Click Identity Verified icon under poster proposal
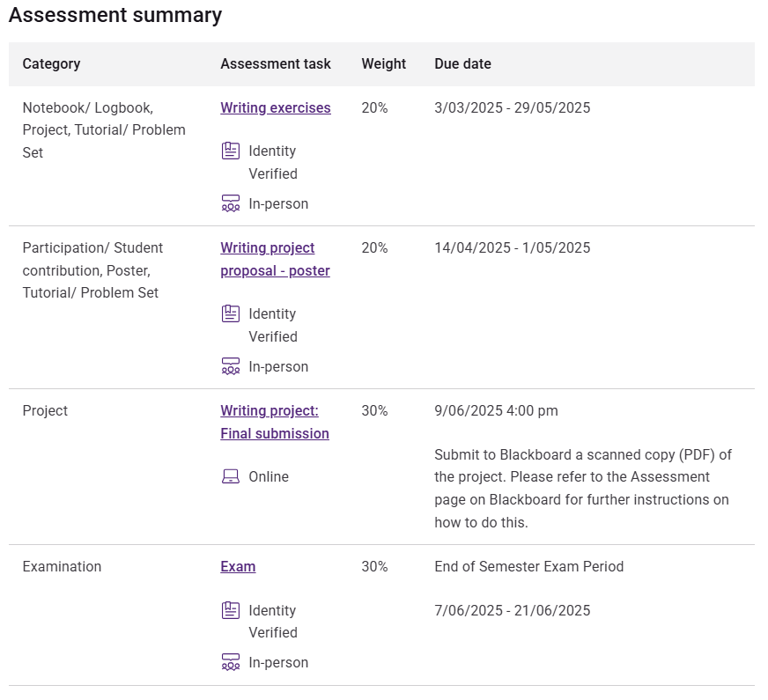This screenshot has height=700, width=768. [230, 314]
